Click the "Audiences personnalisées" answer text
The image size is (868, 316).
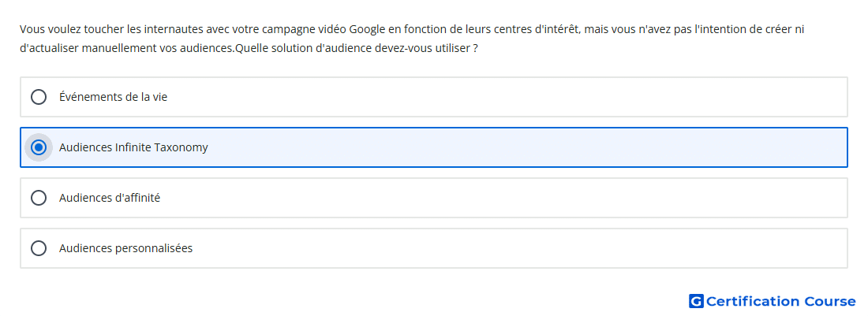click(125, 248)
